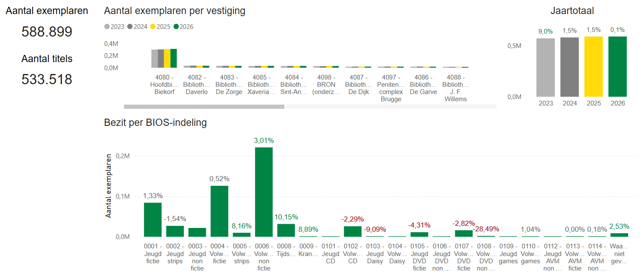Screen dimensions: 644x276
Task: Select the 4082 Daverlo axis label
Action: point(197,85)
